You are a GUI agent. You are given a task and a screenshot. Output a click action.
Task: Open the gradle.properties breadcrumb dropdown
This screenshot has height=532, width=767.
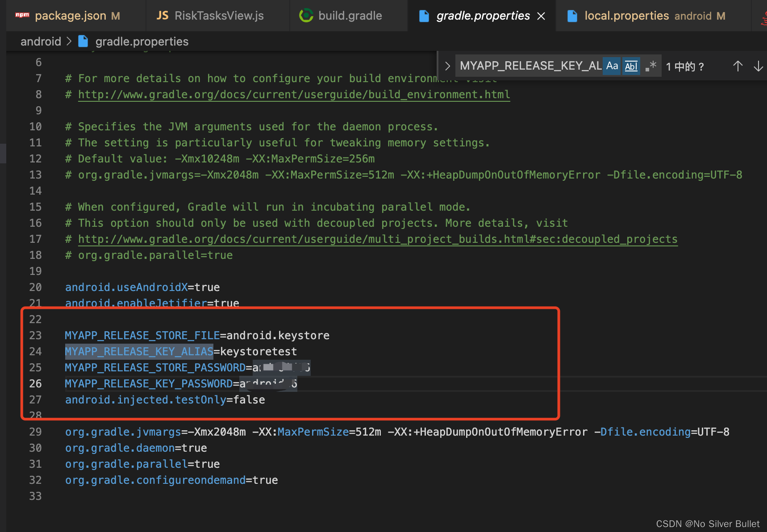tap(142, 41)
